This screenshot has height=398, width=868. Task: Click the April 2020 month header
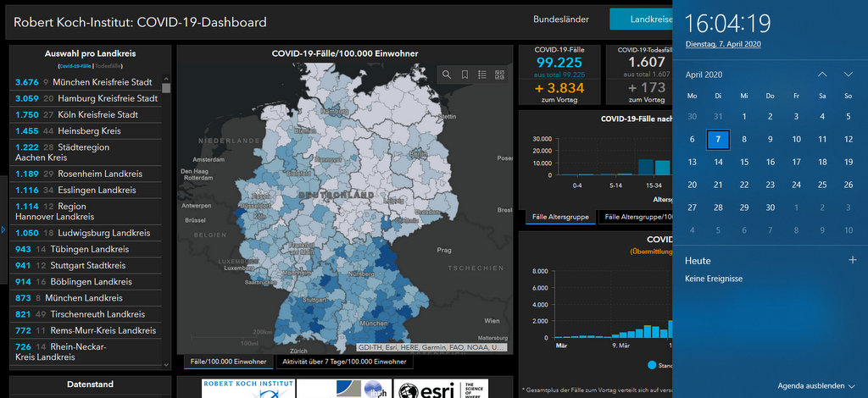point(704,75)
